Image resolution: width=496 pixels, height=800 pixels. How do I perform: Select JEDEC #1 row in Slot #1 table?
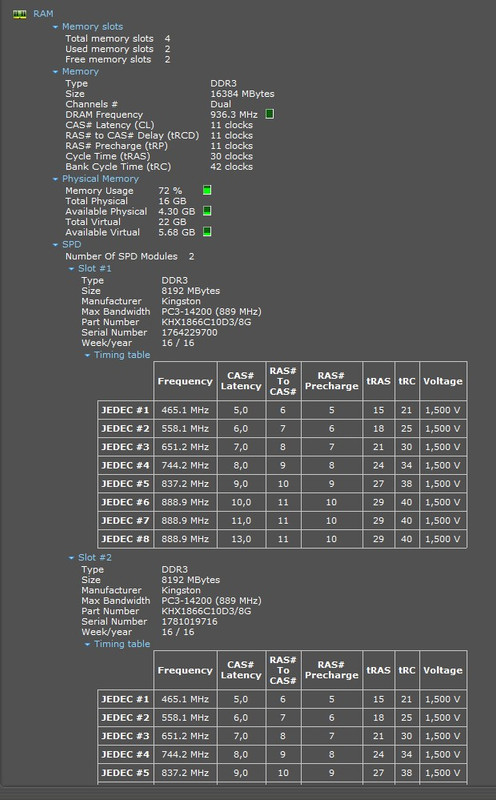coord(282,410)
